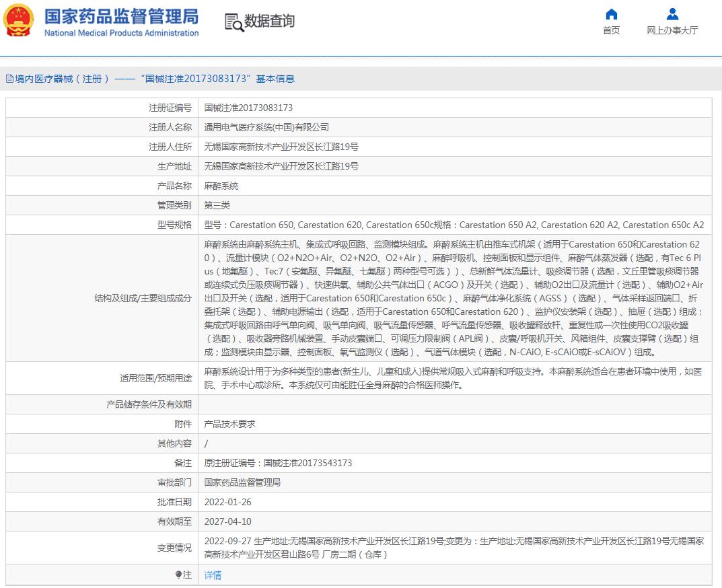Click the empty 产品储存条件及有效期 value cell
This screenshot has width=722, height=588.
pyautogui.click(x=455, y=404)
